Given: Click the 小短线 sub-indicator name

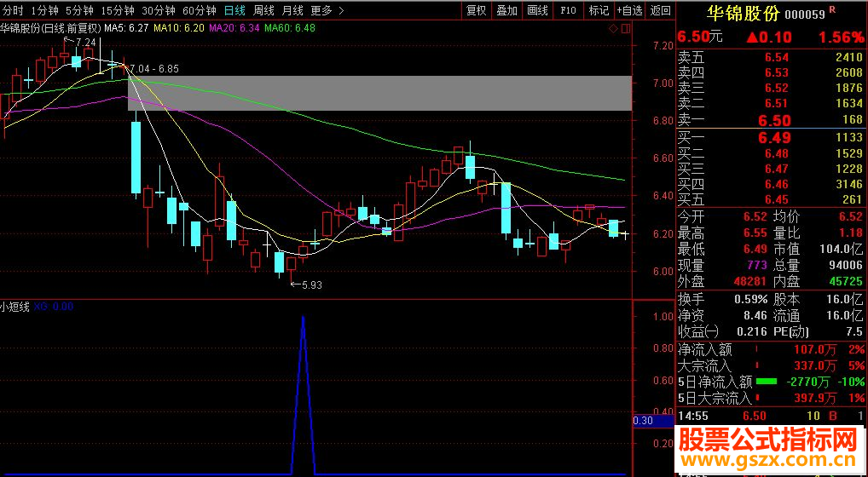Looking at the screenshot, I should (x=15, y=306).
